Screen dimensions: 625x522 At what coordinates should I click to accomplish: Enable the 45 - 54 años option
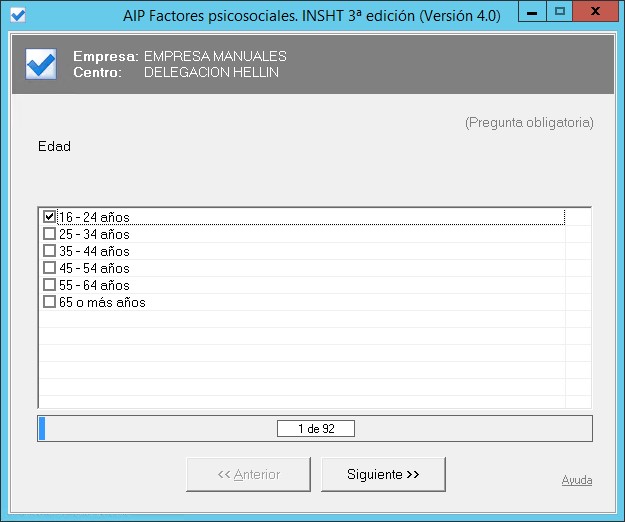(49, 268)
